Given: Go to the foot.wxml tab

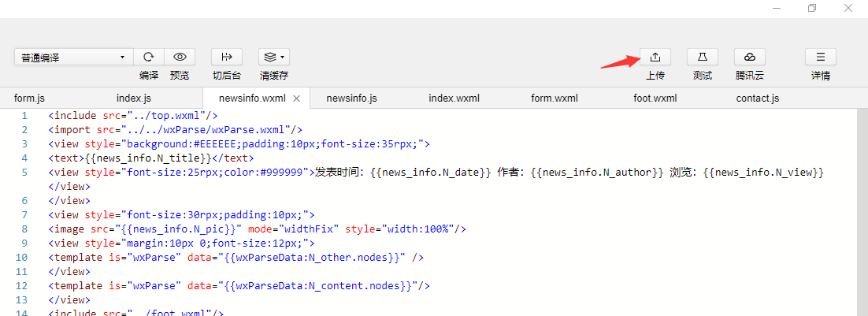Looking at the screenshot, I should point(655,99).
